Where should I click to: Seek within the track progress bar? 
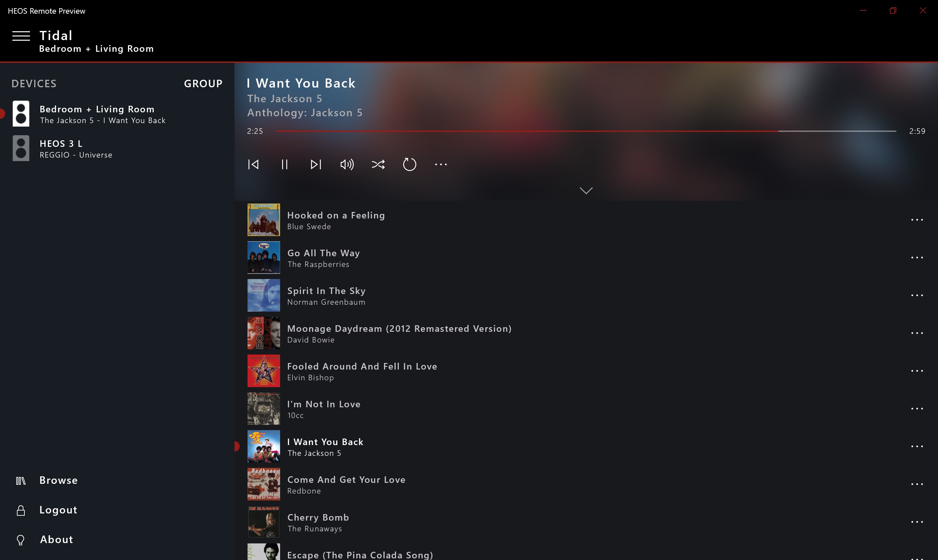click(x=585, y=131)
